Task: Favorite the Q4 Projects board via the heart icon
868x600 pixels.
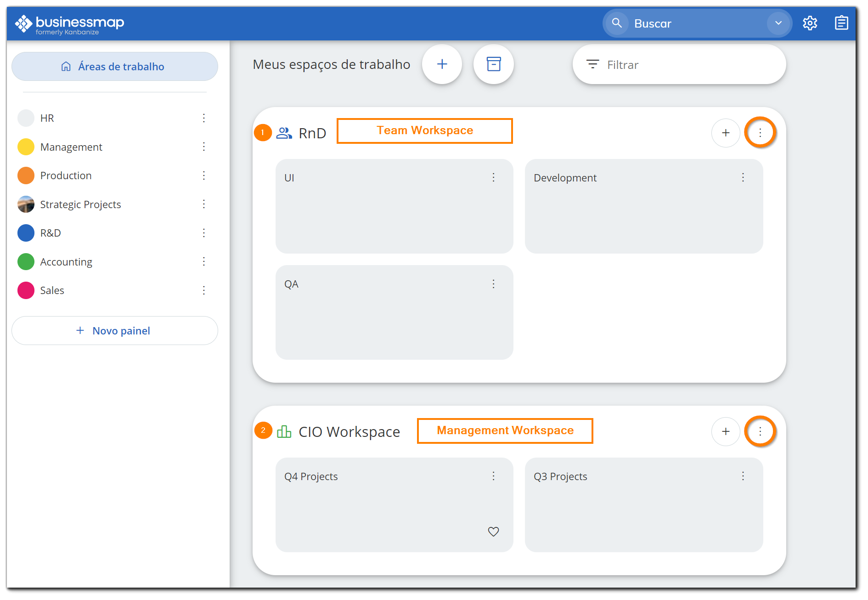Action: click(493, 532)
